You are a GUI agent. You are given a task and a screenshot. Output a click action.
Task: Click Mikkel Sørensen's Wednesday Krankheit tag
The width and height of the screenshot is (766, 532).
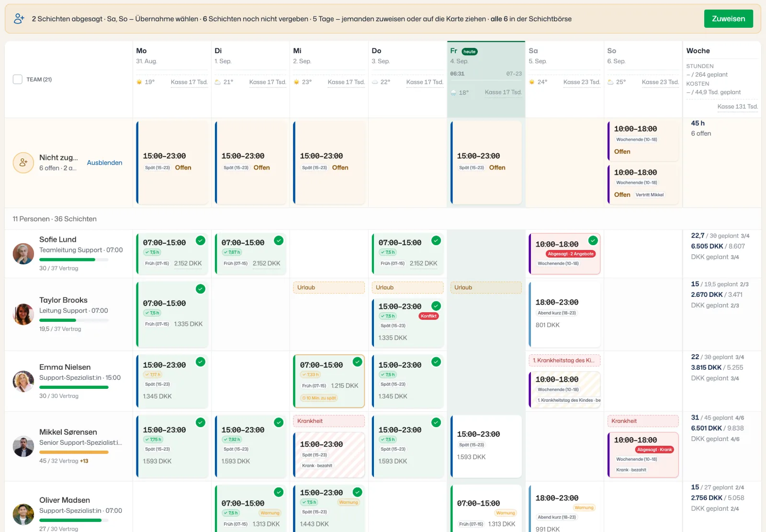329,421
